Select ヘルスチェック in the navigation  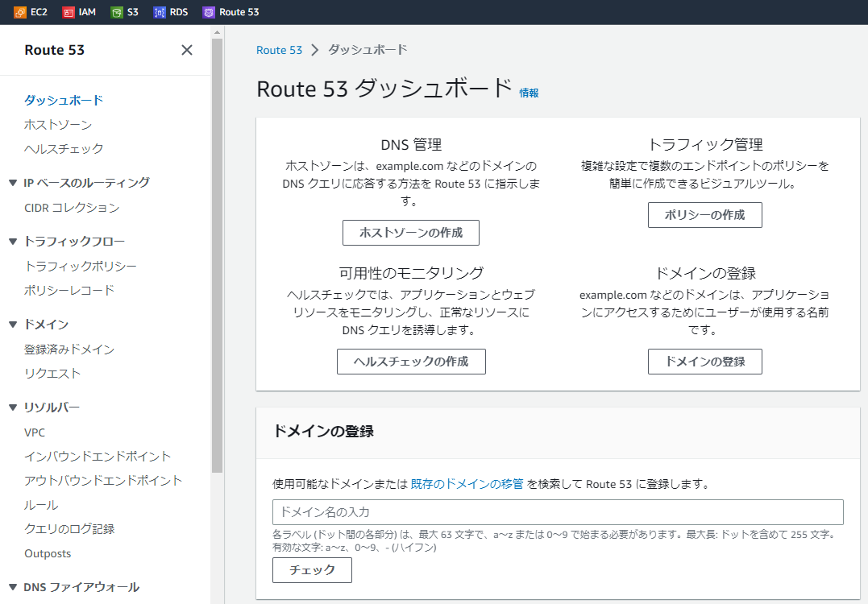(64, 149)
